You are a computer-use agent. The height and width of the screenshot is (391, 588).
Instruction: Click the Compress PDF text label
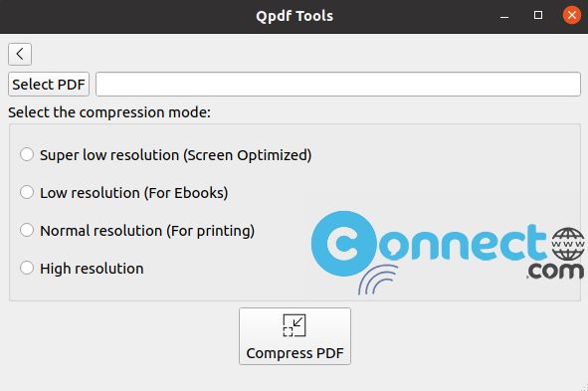coord(294,353)
